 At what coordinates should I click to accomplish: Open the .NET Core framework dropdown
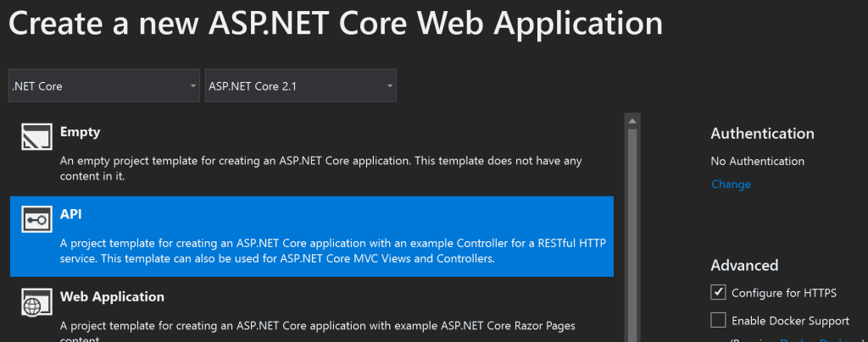pyautogui.click(x=104, y=85)
